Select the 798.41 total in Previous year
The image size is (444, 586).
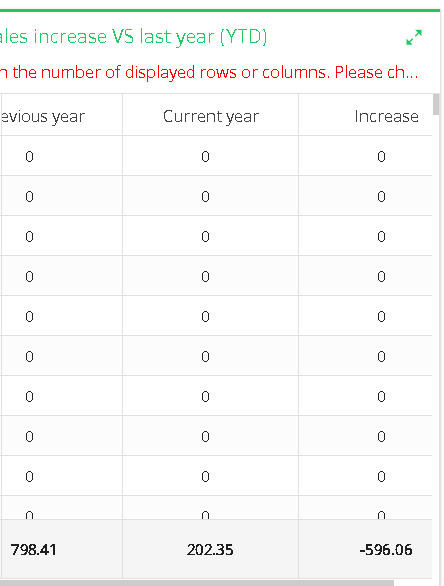(34, 550)
